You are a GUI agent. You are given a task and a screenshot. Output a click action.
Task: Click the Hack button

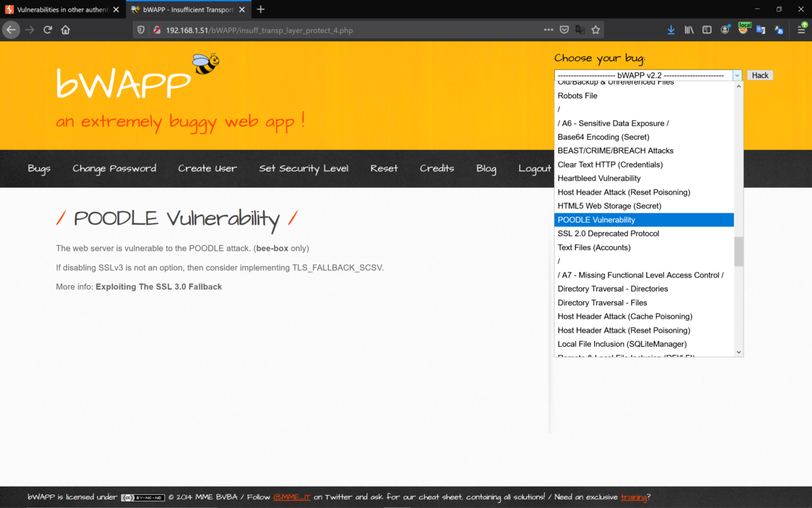760,75
